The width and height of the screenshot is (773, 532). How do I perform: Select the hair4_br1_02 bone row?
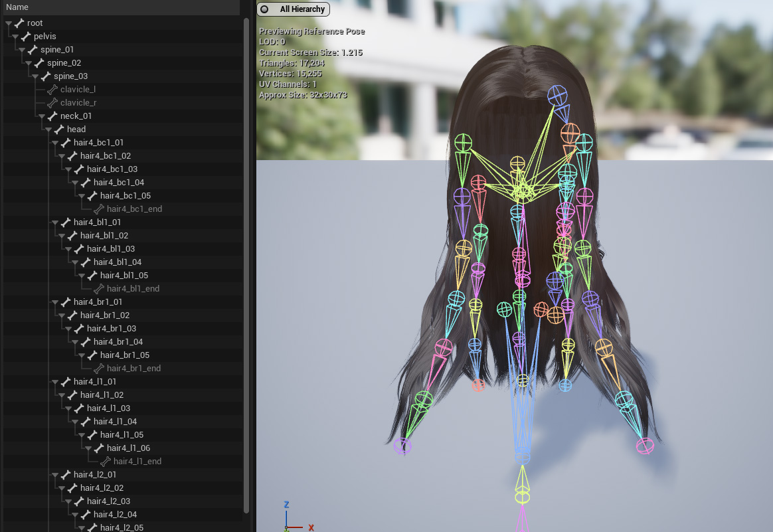122,315
